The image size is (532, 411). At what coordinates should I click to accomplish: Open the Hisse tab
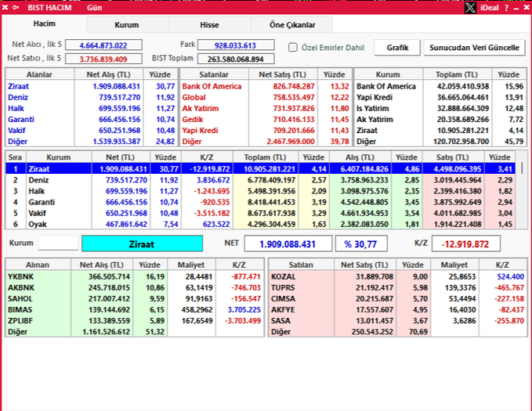[209, 25]
